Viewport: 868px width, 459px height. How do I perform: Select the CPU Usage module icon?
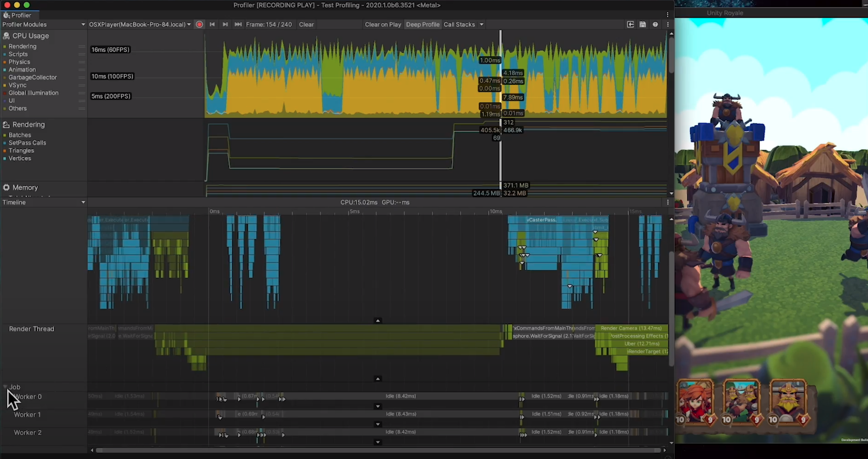(7, 36)
